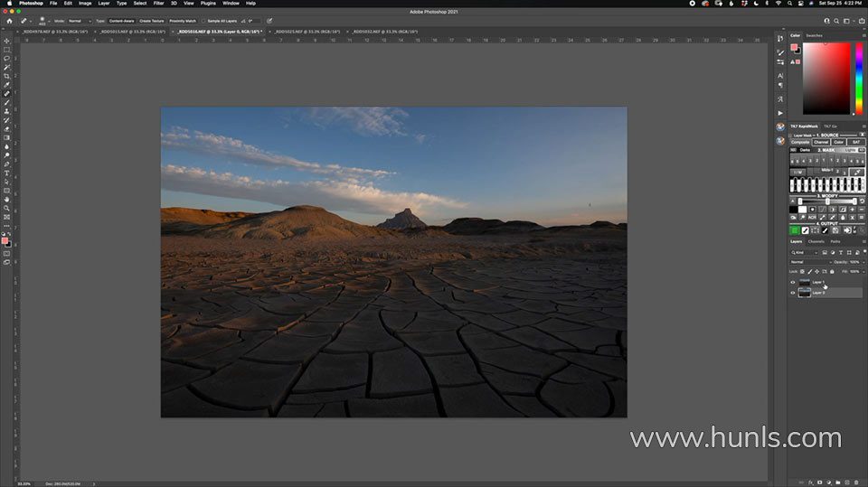Click the Rectangular Marquee tool

pos(7,50)
